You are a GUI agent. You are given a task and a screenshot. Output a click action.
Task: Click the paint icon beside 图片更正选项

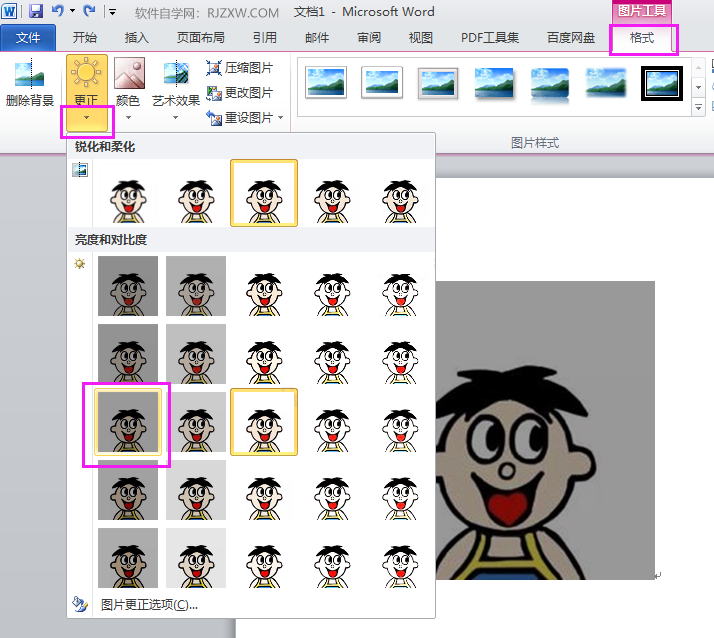(x=80, y=604)
